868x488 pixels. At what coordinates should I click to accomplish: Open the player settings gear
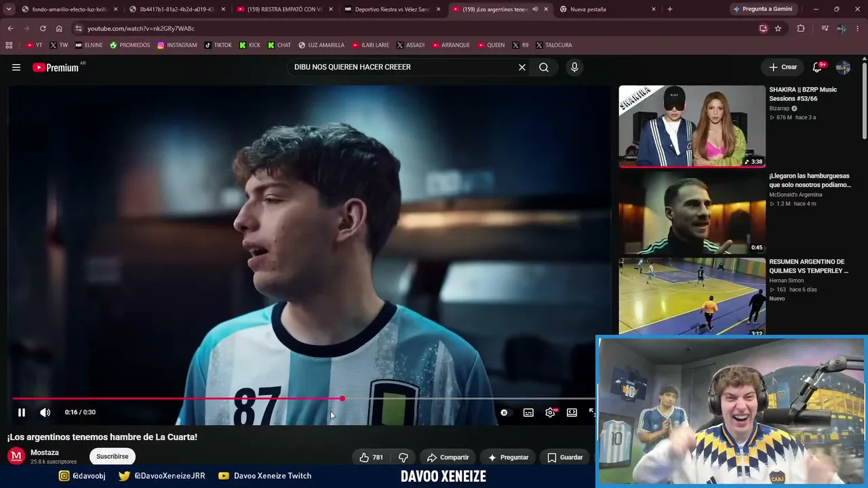[x=550, y=412]
